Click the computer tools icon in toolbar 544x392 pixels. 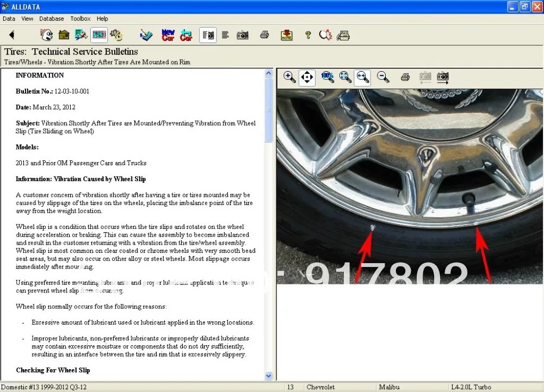[81, 35]
